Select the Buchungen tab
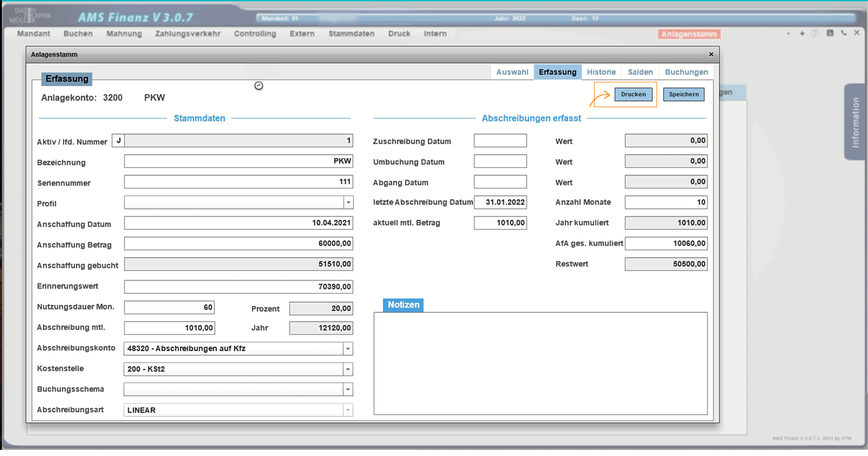Image resolution: width=868 pixels, height=456 pixels. pos(686,72)
